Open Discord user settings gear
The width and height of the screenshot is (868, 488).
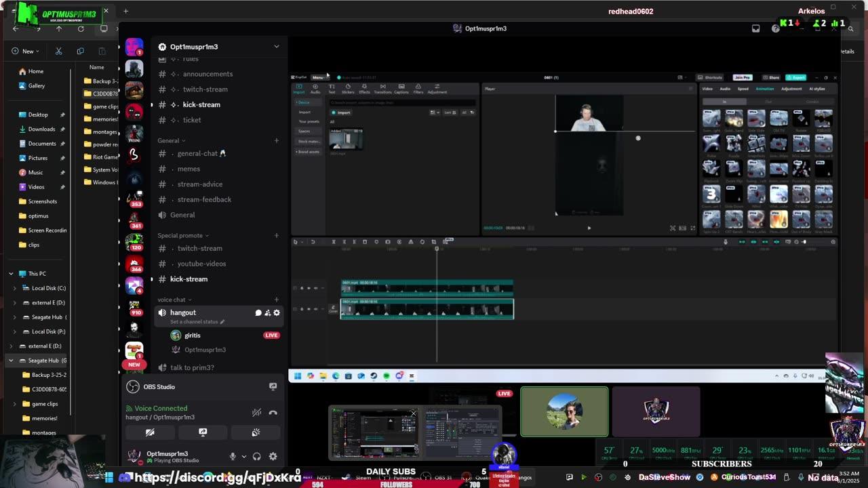(273, 457)
